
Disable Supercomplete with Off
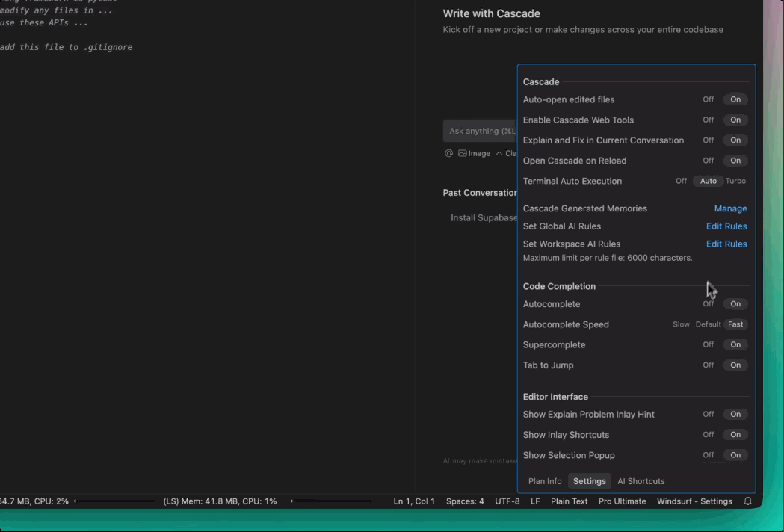pos(708,345)
